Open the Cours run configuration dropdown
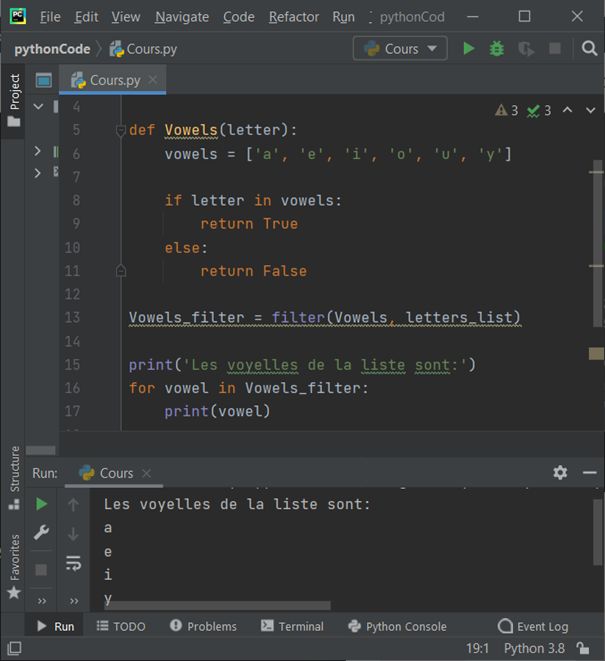 [x=400, y=48]
